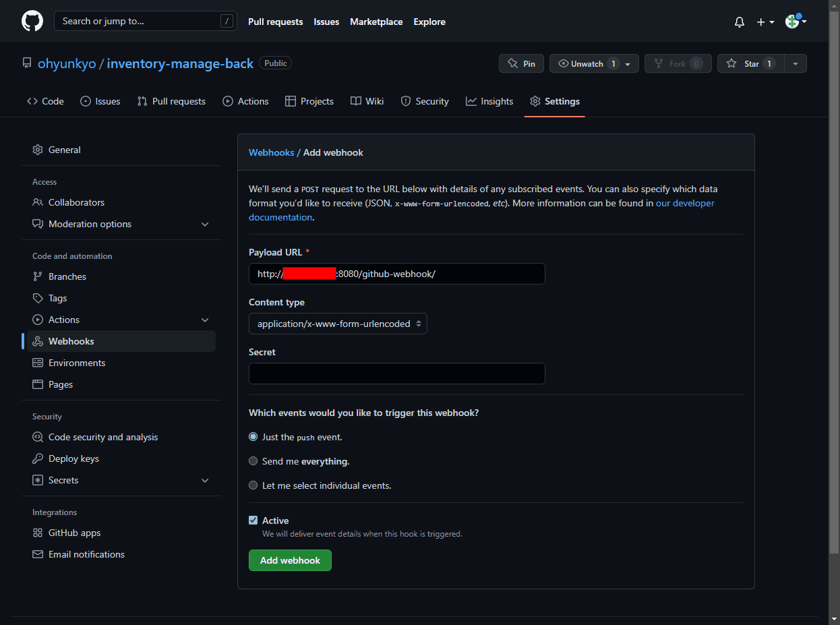Image resolution: width=840 pixels, height=625 pixels.
Task: Select 'Send me everything' radio
Action: (253, 461)
